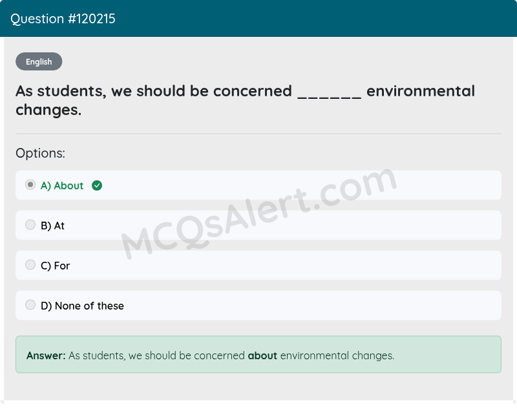The width and height of the screenshot is (517, 420).
Task: Select the radio button for option C) For
Action: tap(30, 264)
